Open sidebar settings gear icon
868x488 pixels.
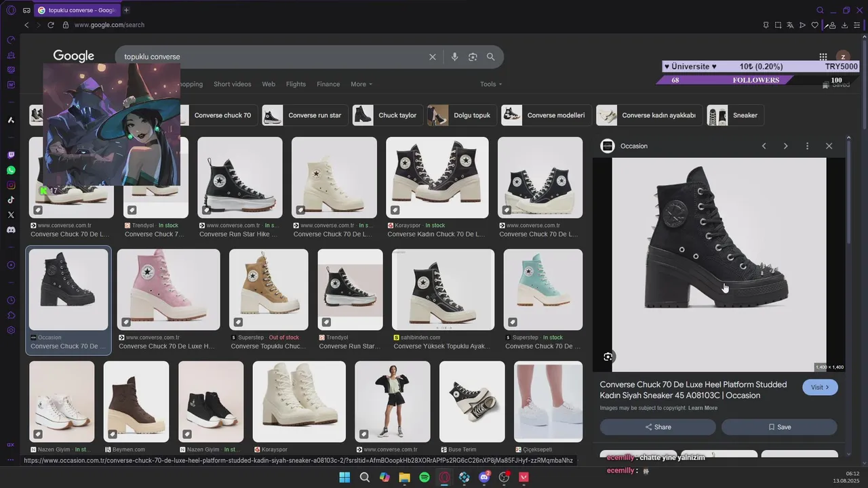[11, 330]
